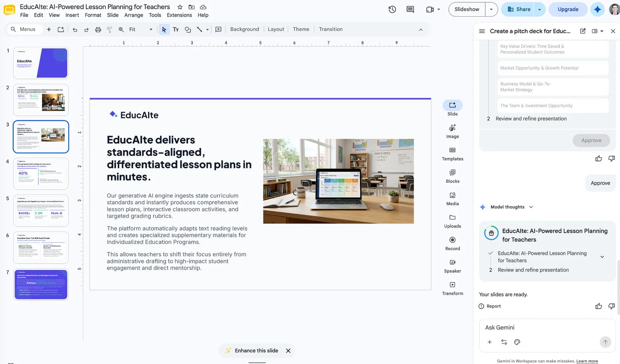Search the Menus box
The image size is (620, 364).
coord(24,29)
